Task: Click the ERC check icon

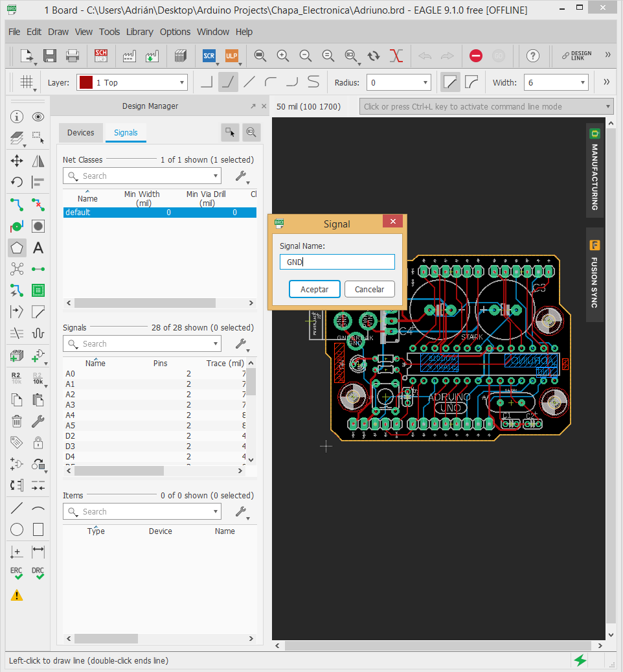Action: 17,574
